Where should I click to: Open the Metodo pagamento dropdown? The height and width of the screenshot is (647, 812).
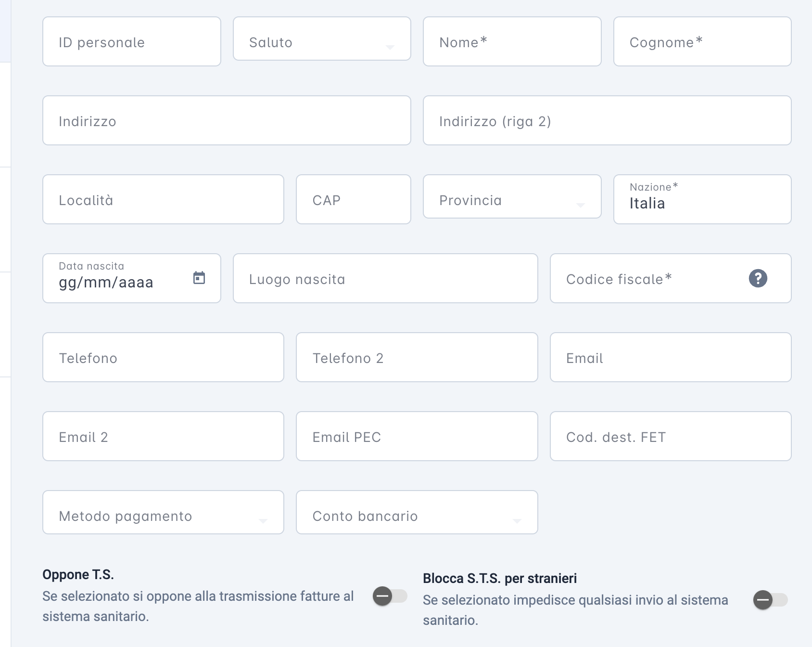[x=163, y=513]
